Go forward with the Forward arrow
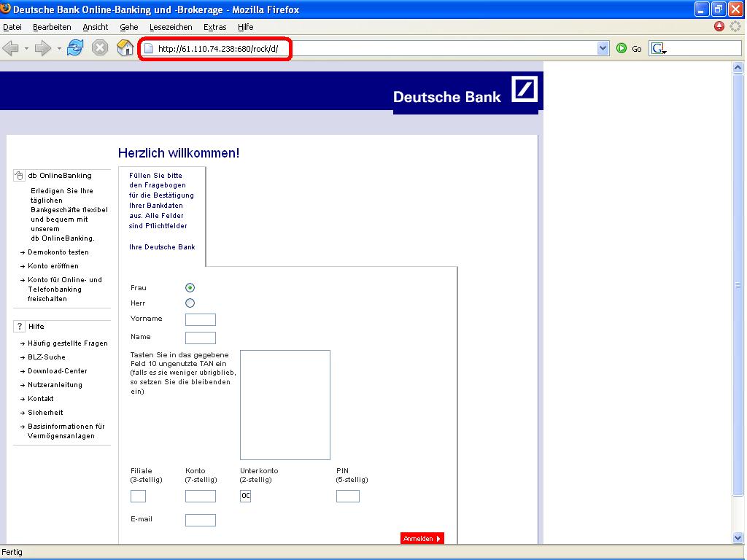747x560 pixels. pos(43,48)
